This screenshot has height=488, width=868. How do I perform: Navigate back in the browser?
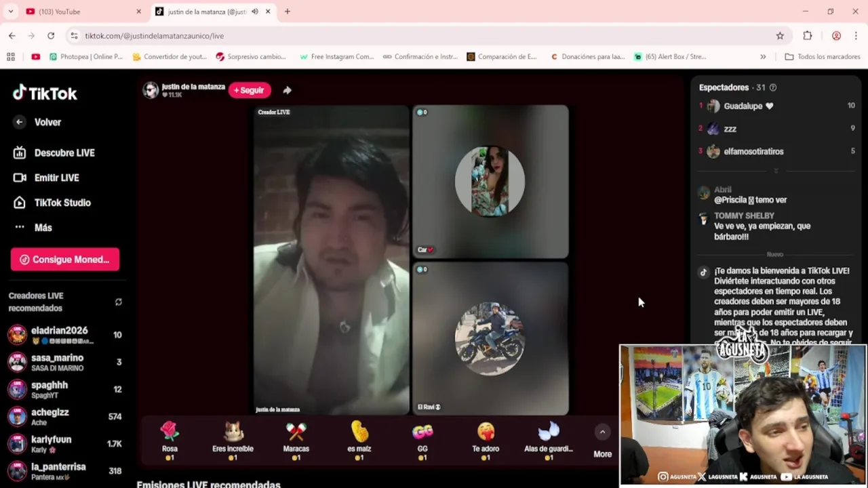[12, 36]
